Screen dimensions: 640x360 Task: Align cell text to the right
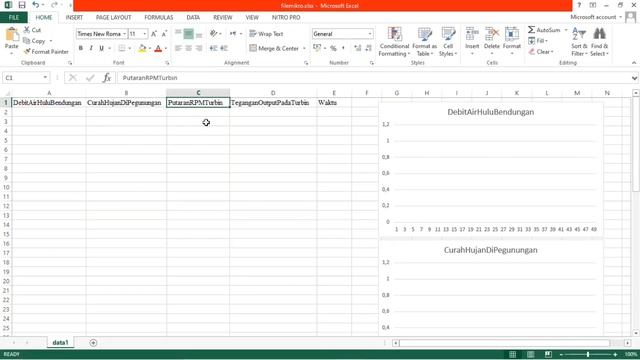pyautogui.click(x=199, y=48)
